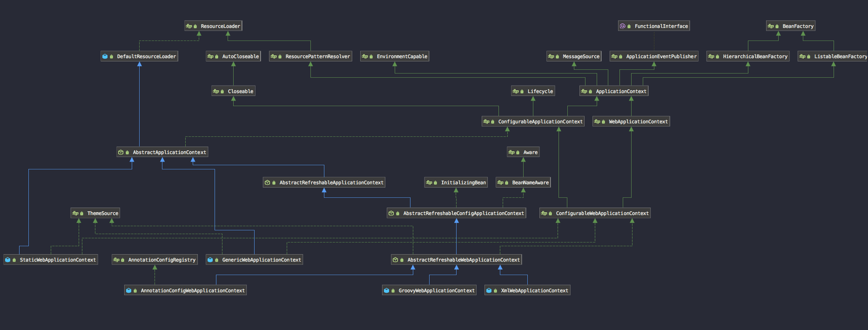The image size is (868, 330).
Task: Select the GenericWebApplicationContext class node
Action: tap(254, 260)
